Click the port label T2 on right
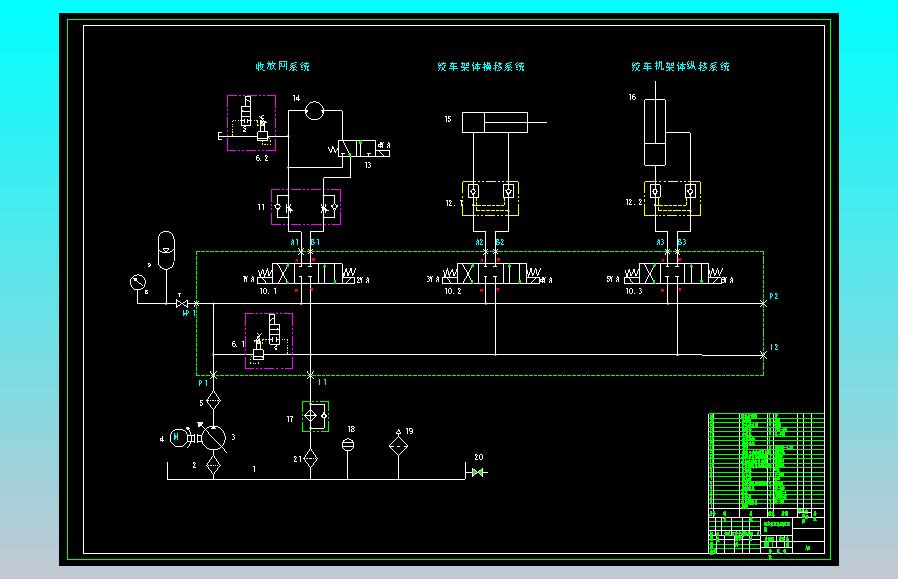 774,347
